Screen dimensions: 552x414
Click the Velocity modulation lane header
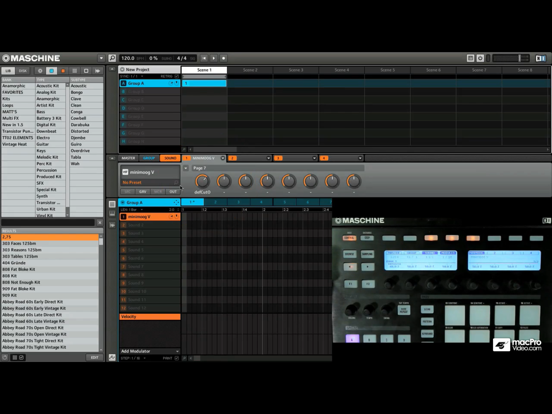(x=150, y=316)
